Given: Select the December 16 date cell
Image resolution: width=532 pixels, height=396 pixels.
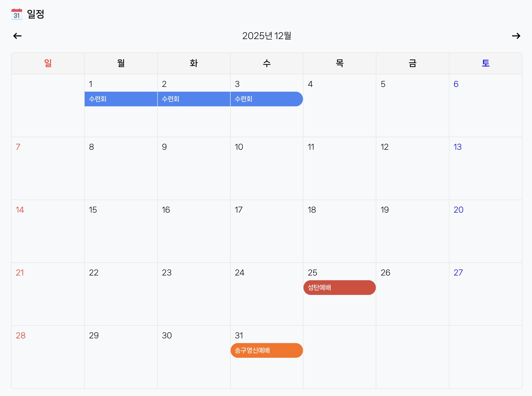Looking at the screenshot, I should point(194,231).
